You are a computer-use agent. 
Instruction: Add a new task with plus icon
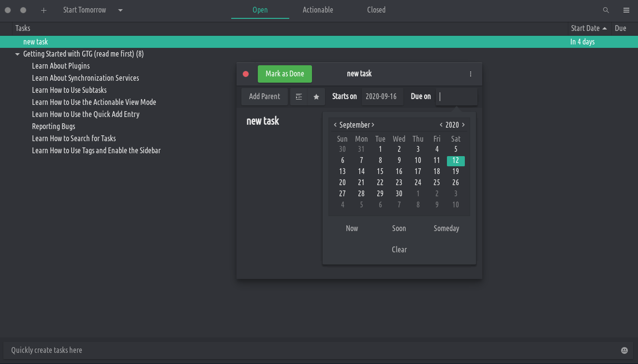click(44, 10)
